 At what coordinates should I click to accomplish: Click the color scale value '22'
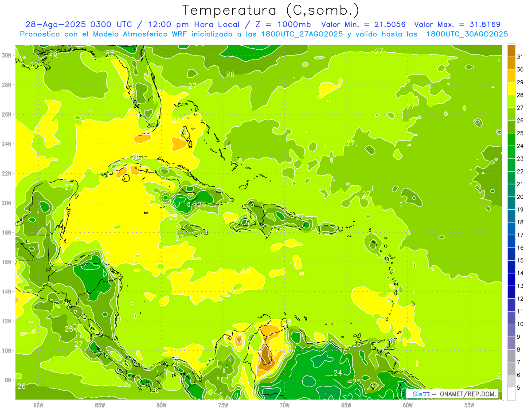tap(520, 172)
